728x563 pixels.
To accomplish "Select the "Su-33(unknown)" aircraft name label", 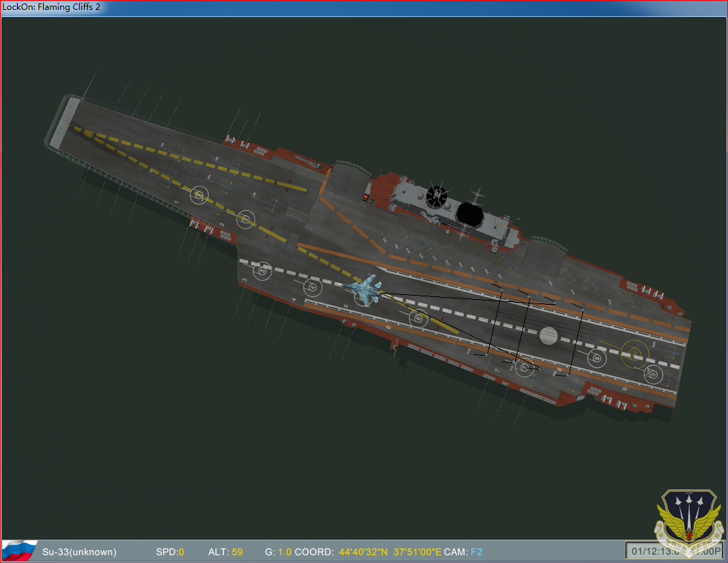I will 79,552.
